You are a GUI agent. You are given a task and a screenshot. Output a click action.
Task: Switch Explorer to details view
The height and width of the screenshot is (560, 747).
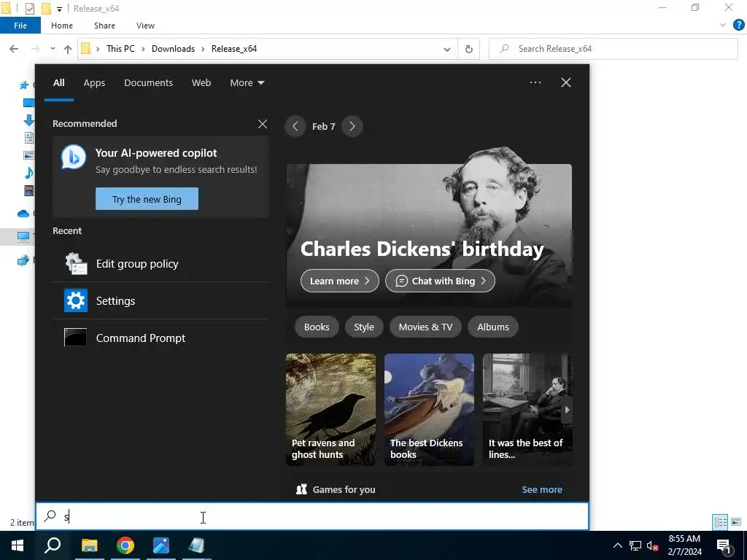[720, 522]
